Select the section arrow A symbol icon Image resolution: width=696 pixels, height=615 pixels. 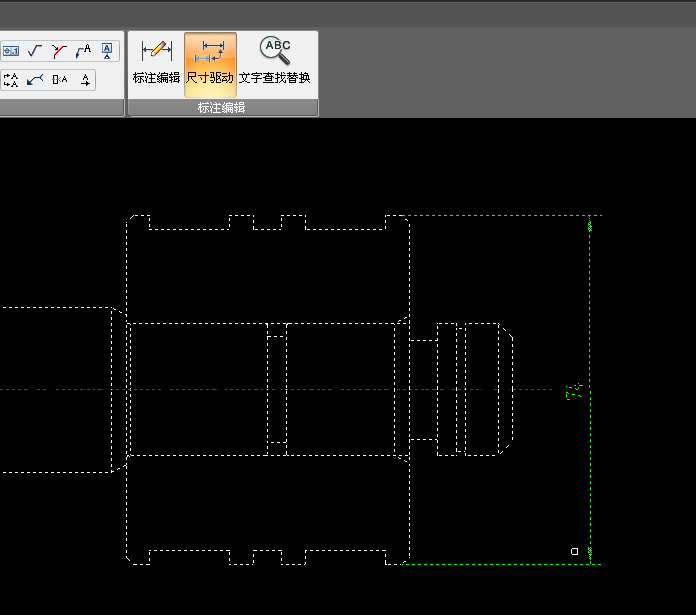(84, 50)
